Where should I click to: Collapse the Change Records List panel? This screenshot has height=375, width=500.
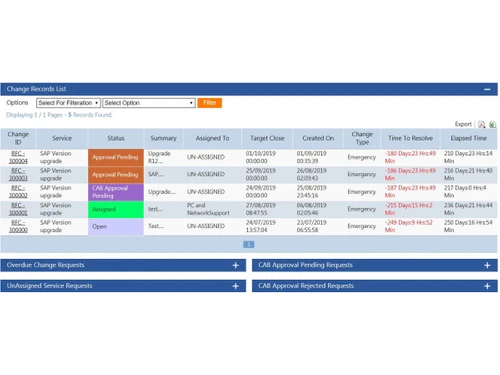487,89
